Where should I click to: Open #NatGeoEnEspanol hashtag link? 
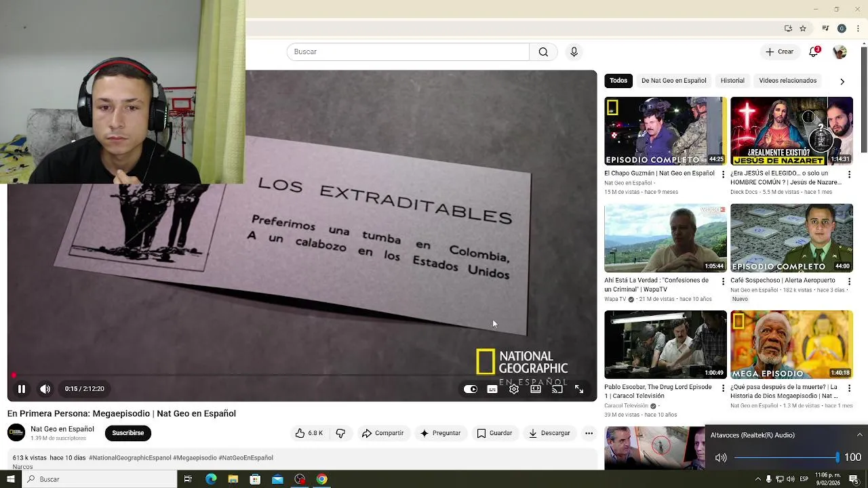245,458
